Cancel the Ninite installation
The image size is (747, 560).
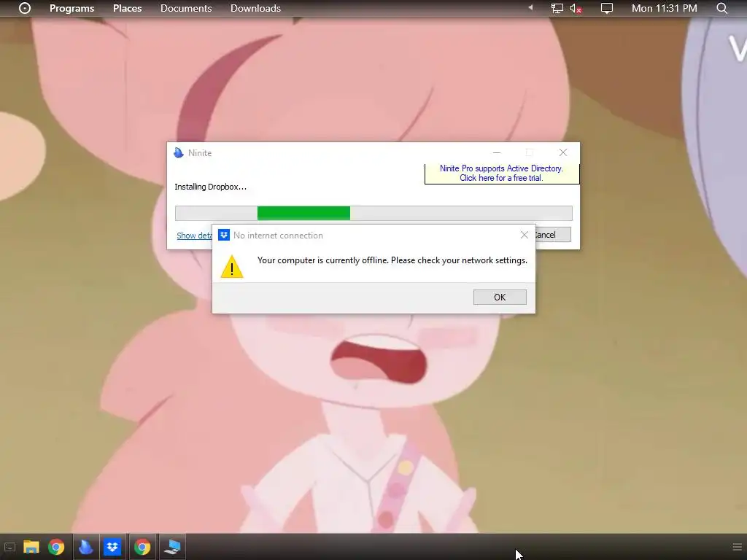click(553, 234)
